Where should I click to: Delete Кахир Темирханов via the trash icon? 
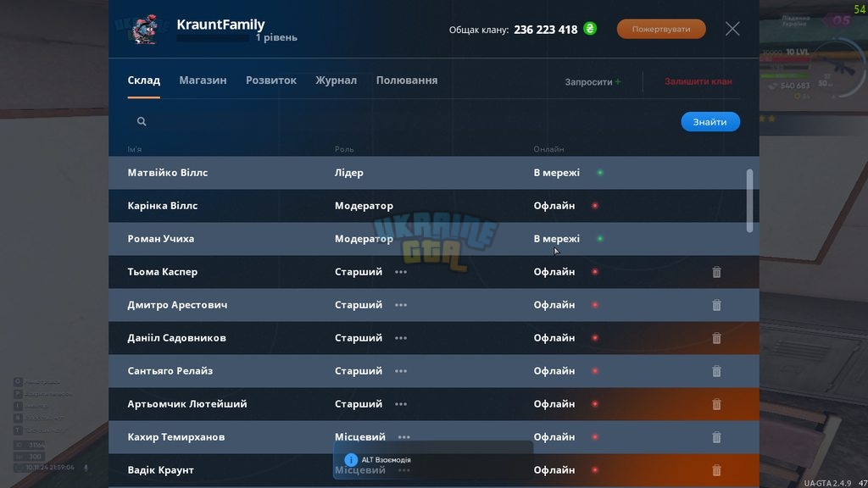716,437
